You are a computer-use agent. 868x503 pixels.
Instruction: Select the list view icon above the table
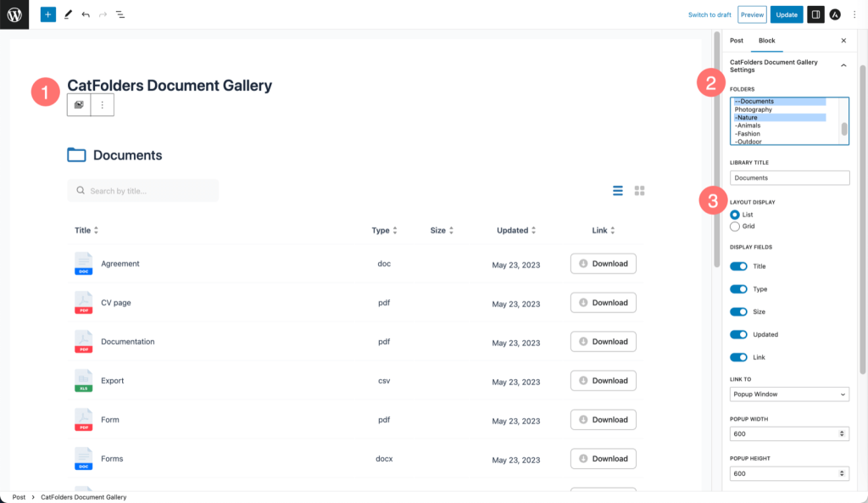(x=618, y=190)
